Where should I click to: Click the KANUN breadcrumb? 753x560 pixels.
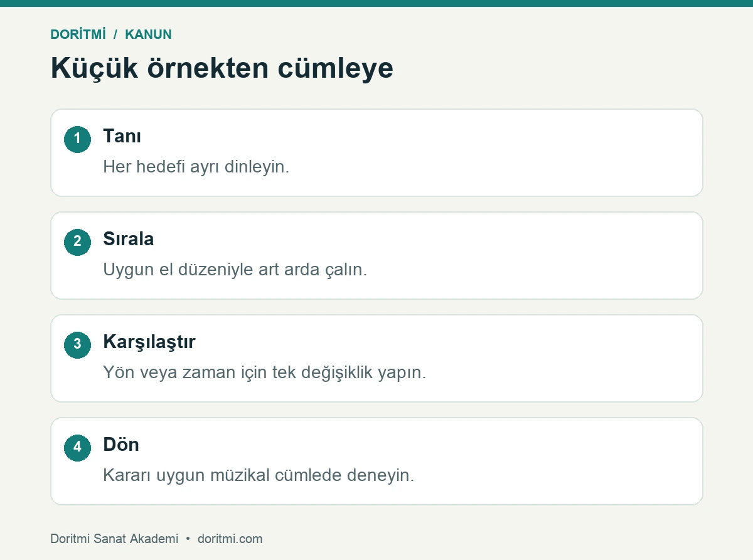[x=148, y=34]
